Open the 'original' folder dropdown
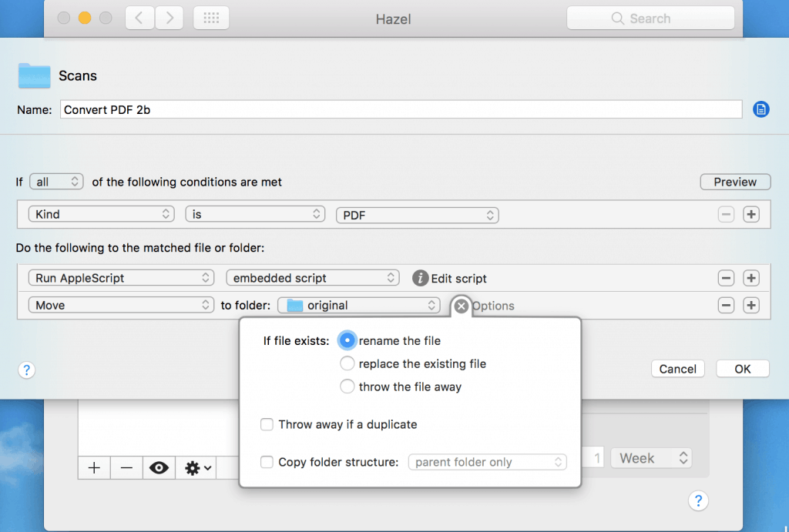 (359, 305)
